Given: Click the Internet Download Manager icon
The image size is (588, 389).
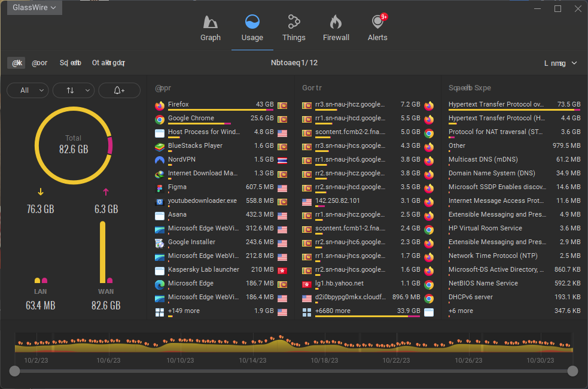Looking at the screenshot, I should (160, 175).
